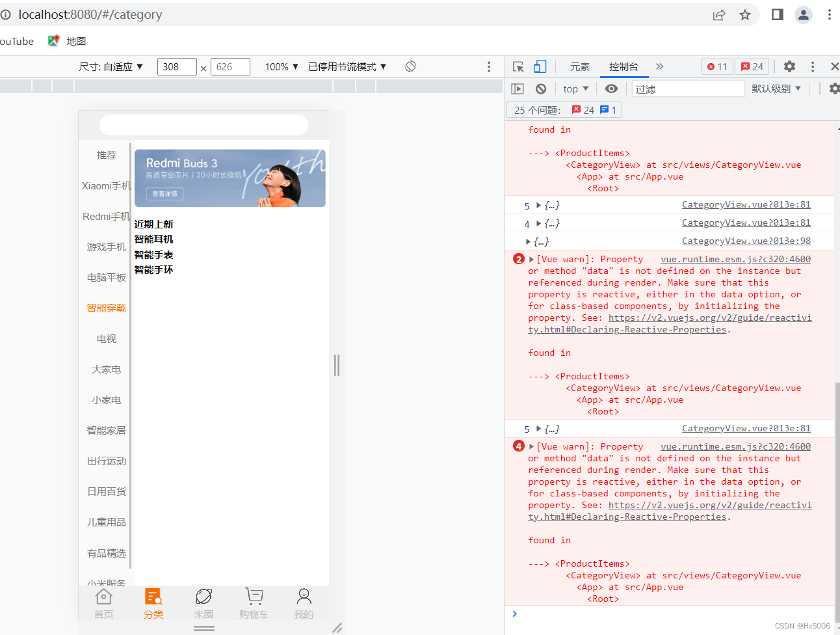The height and width of the screenshot is (635, 840).
Task: Open the Chrome three-dot menu
Action: tap(829, 14)
